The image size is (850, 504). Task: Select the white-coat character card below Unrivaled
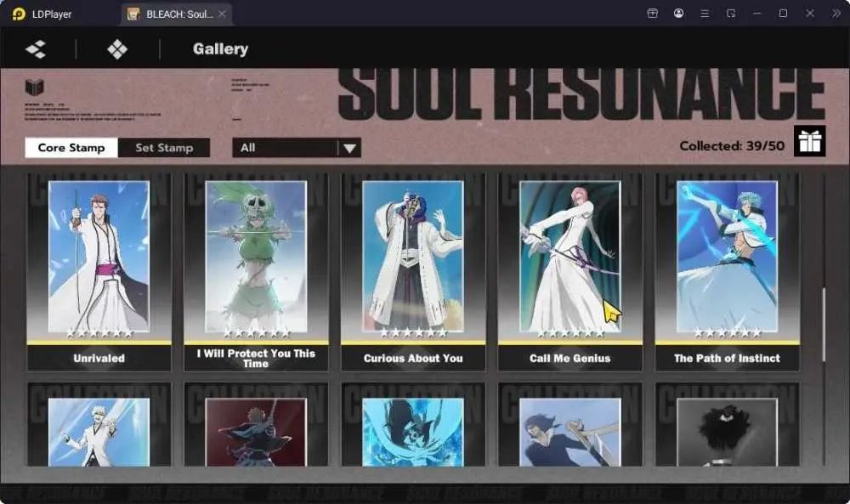coord(99,425)
